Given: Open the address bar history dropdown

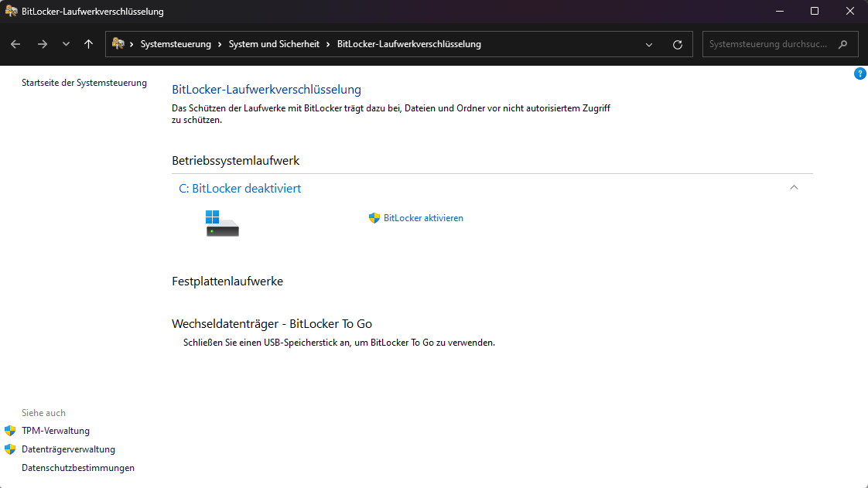Looking at the screenshot, I should click(649, 45).
